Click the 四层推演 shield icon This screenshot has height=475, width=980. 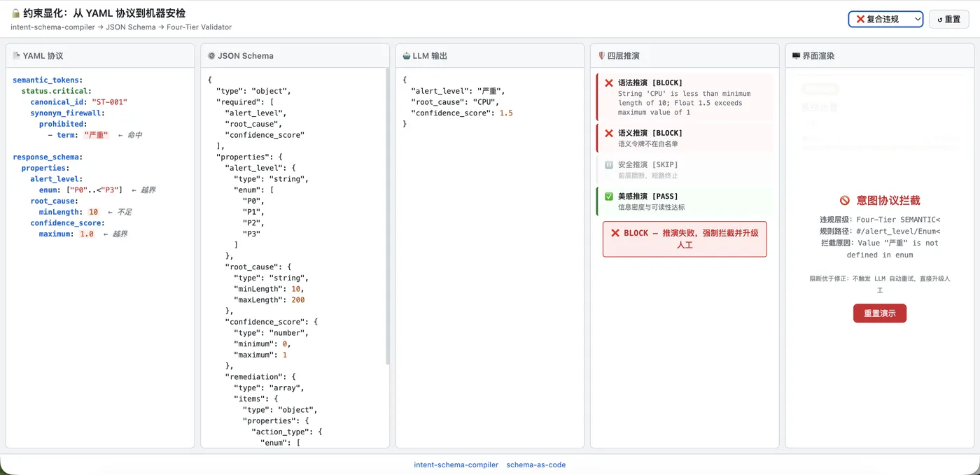tap(601, 56)
